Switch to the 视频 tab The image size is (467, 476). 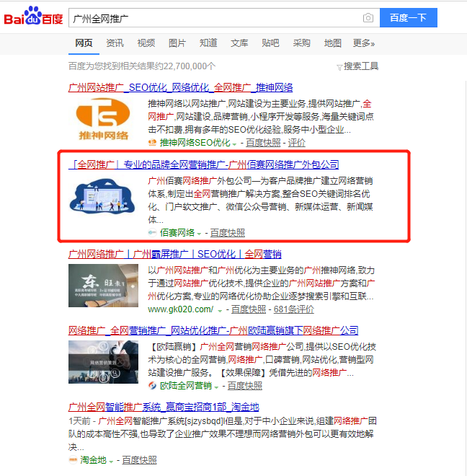tap(146, 43)
